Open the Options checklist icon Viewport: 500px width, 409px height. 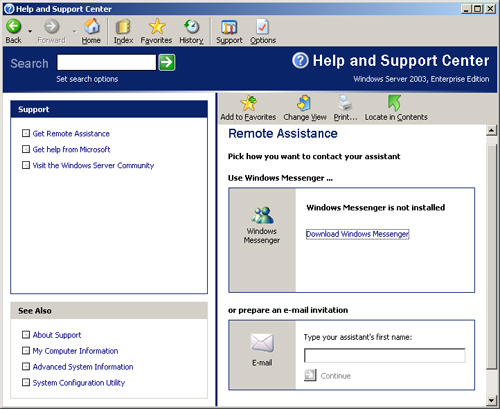point(263,27)
